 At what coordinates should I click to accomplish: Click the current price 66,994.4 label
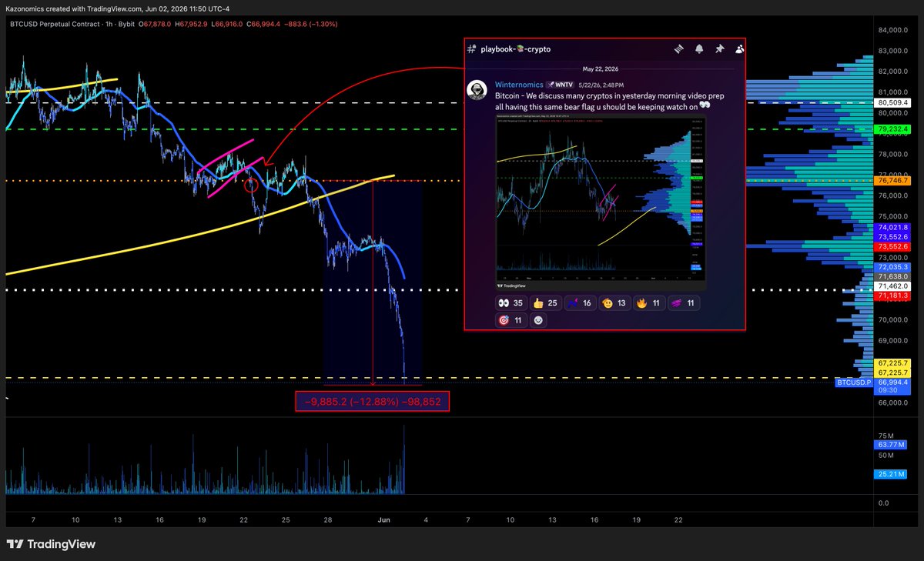click(x=893, y=382)
